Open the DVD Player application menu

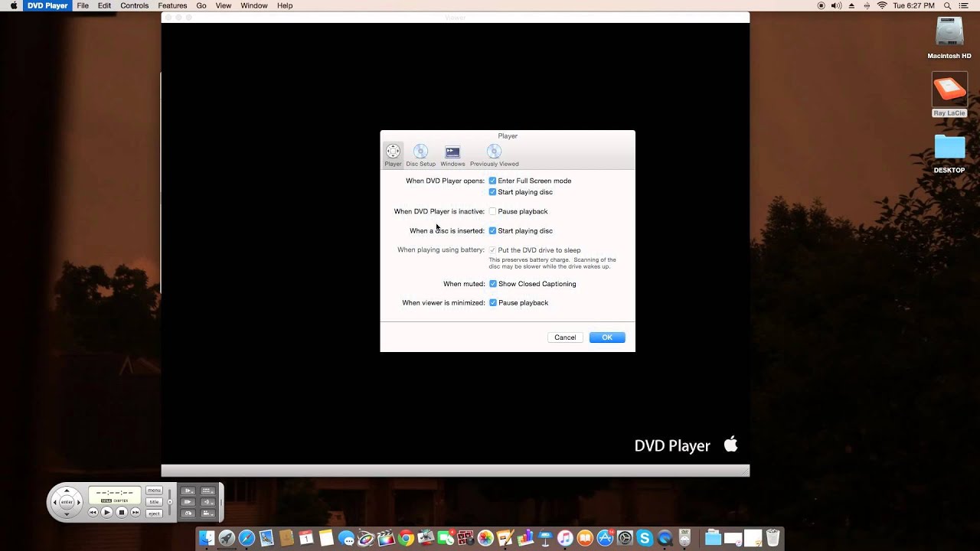coord(47,5)
